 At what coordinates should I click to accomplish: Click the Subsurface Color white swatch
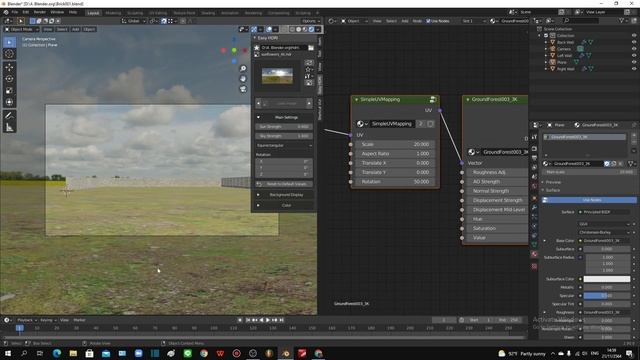tap(607, 279)
